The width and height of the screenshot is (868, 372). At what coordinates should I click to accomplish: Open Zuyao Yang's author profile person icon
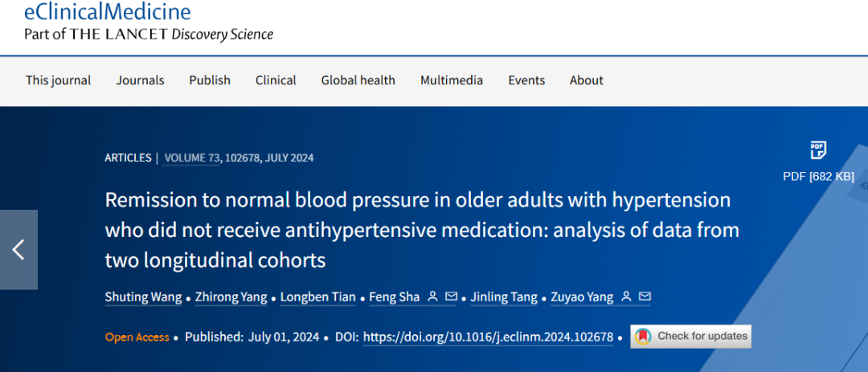(x=627, y=296)
